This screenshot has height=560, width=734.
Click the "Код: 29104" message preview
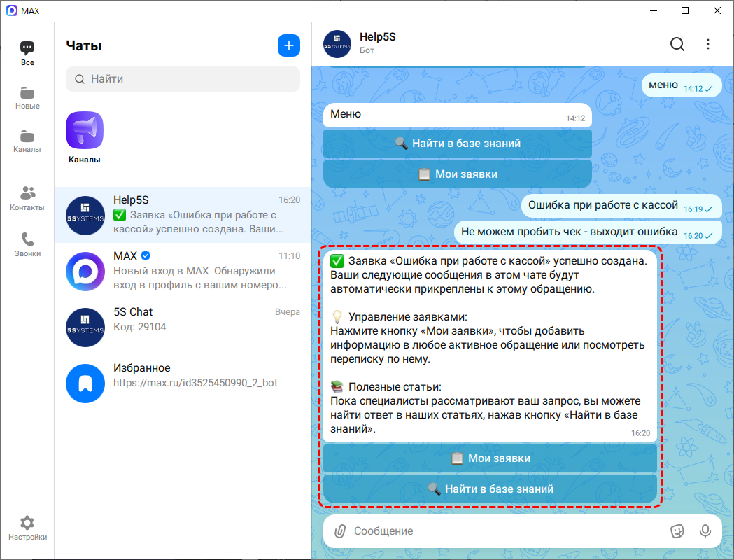tap(139, 327)
